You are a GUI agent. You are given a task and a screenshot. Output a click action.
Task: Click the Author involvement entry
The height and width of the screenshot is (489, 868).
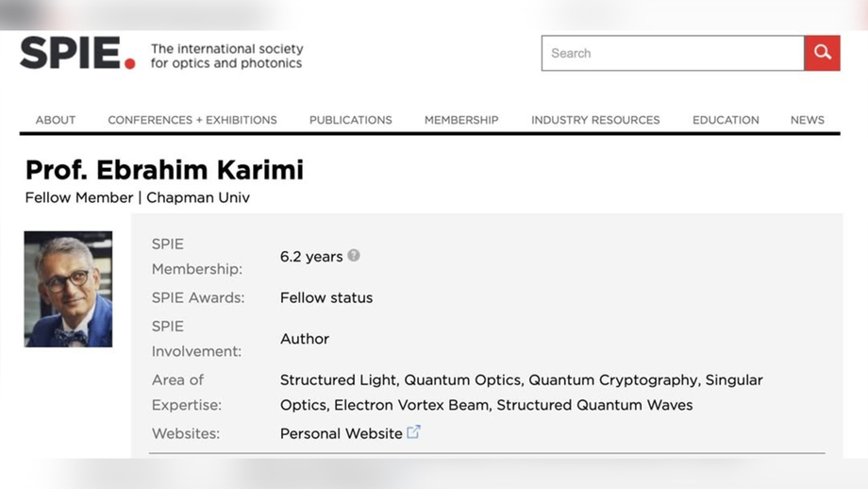[305, 339]
